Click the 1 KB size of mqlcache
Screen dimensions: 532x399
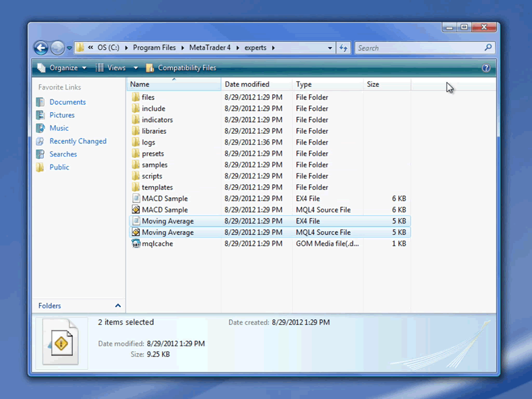(399, 244)
